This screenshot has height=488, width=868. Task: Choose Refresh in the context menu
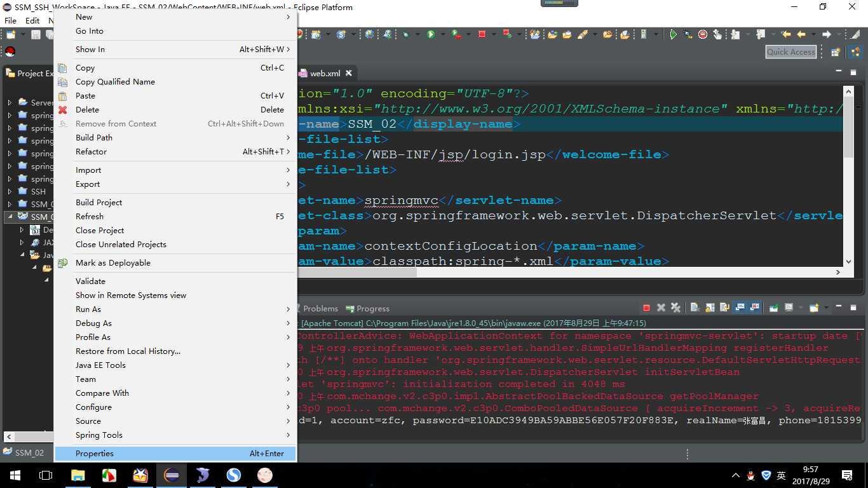(176, 216)
